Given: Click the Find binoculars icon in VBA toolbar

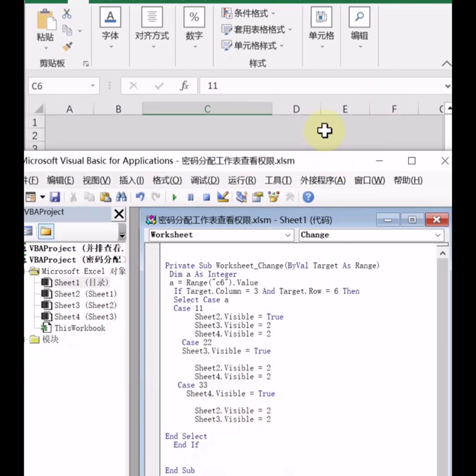Looking at the screenshot, I should (x=121, y=197).
